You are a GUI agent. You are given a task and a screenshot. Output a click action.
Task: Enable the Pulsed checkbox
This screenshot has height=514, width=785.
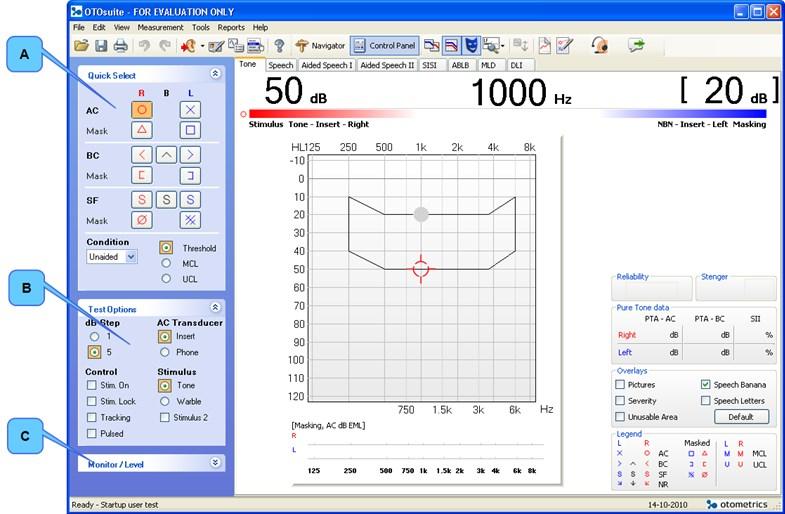click(92, 433)
